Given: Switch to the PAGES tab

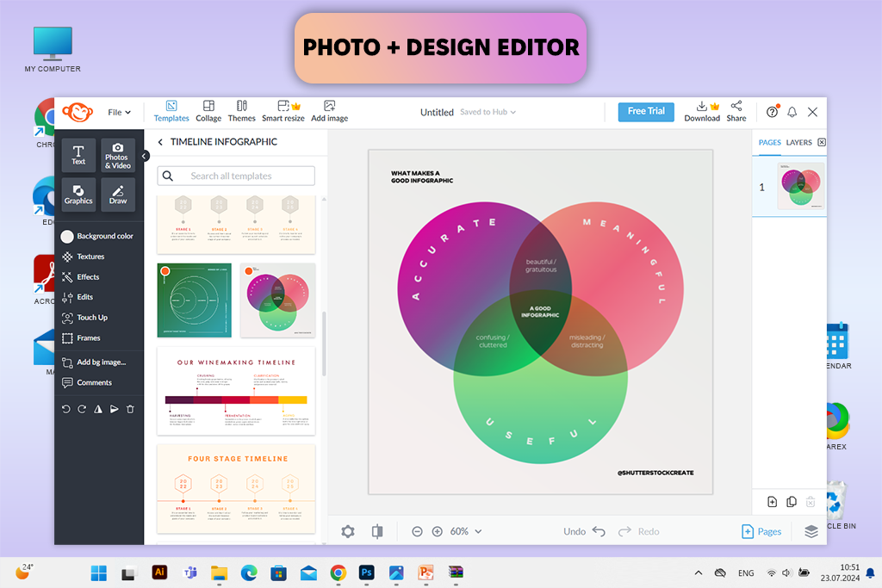Looking at the screenshot, I should click(x=769, y=143).
